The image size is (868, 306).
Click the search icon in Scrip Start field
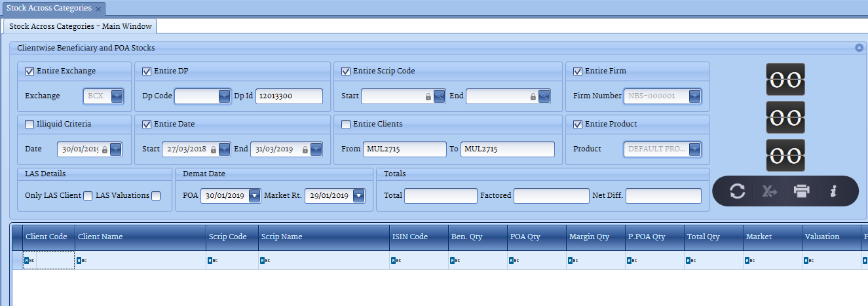pyautogui.click(x=439, y=96)
